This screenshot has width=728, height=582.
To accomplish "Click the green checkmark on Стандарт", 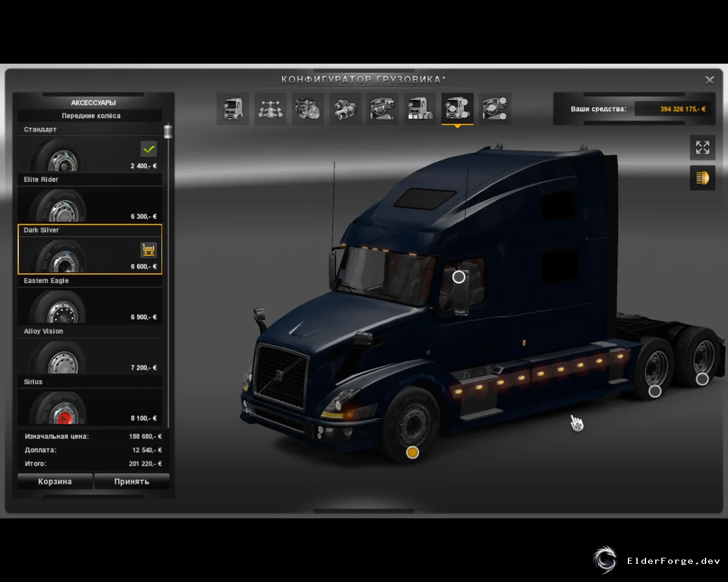I will click(x=149, y=149).
